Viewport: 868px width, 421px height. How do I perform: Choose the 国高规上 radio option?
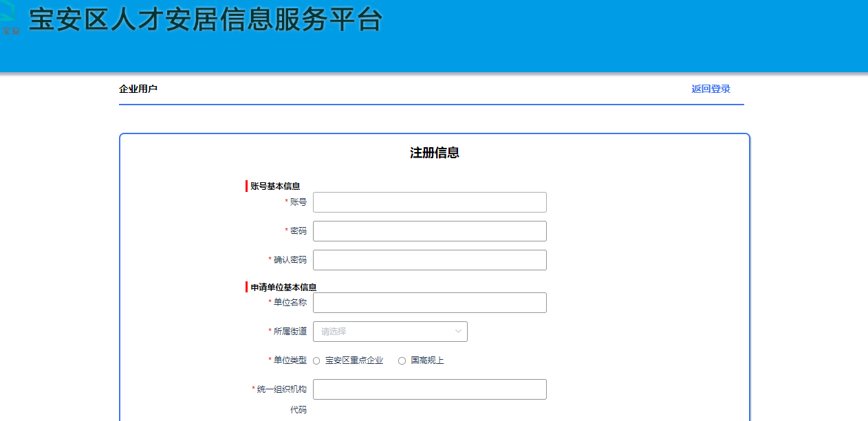tap(402, 360)
